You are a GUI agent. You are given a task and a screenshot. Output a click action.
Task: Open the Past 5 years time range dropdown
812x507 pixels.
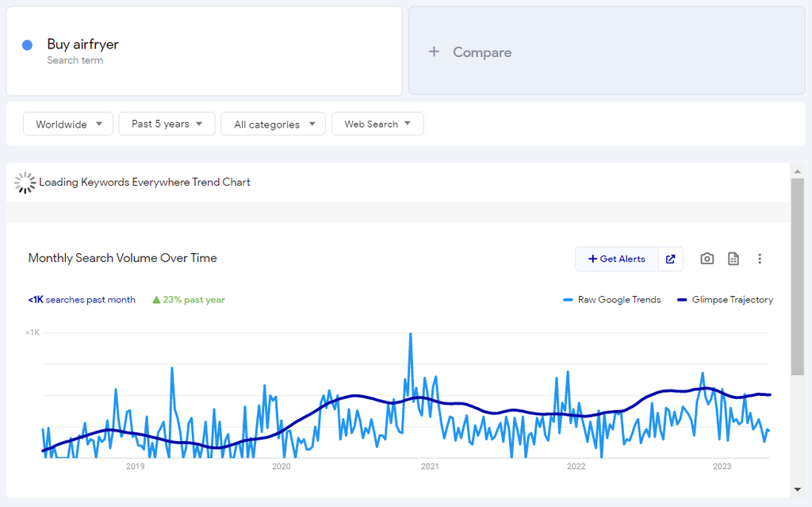tap(166, 124)
